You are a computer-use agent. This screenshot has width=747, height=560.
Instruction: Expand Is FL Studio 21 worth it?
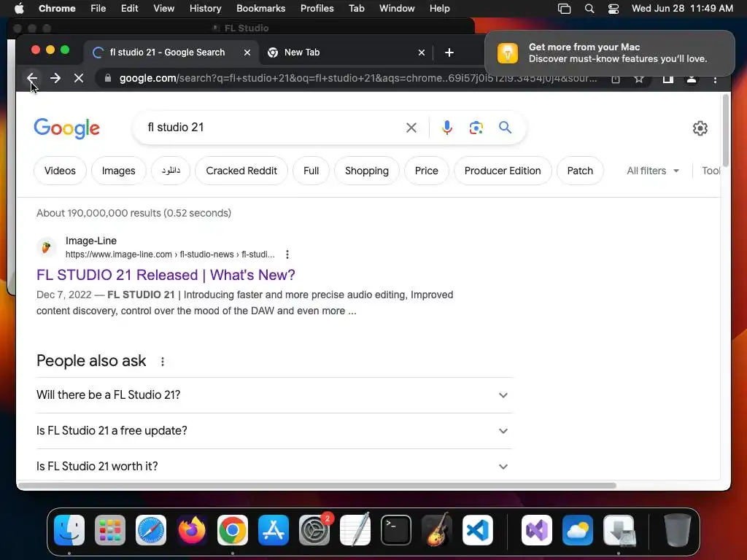point(274,466)
